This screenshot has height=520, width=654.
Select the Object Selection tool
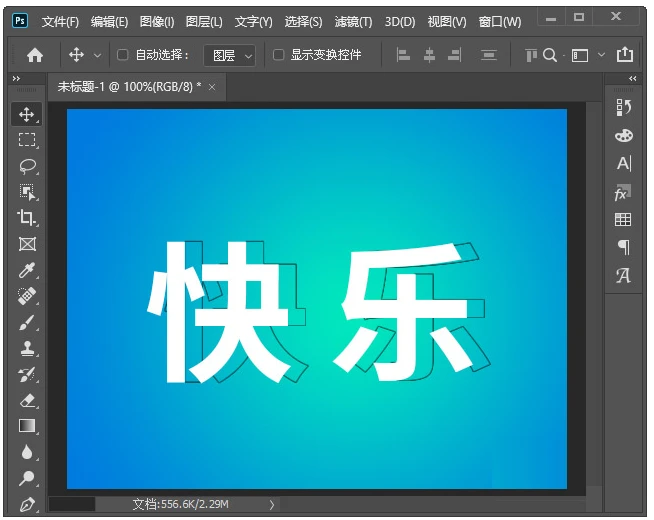27,192
